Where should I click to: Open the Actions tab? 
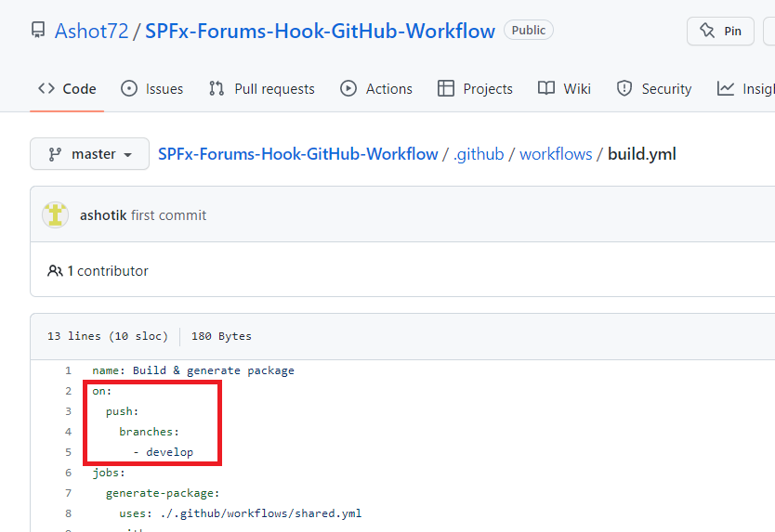coord(376,89)
